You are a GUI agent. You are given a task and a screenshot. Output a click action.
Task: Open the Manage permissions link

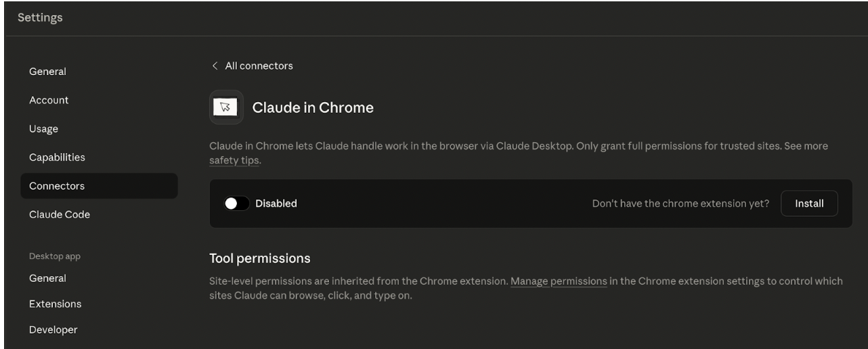559,281
